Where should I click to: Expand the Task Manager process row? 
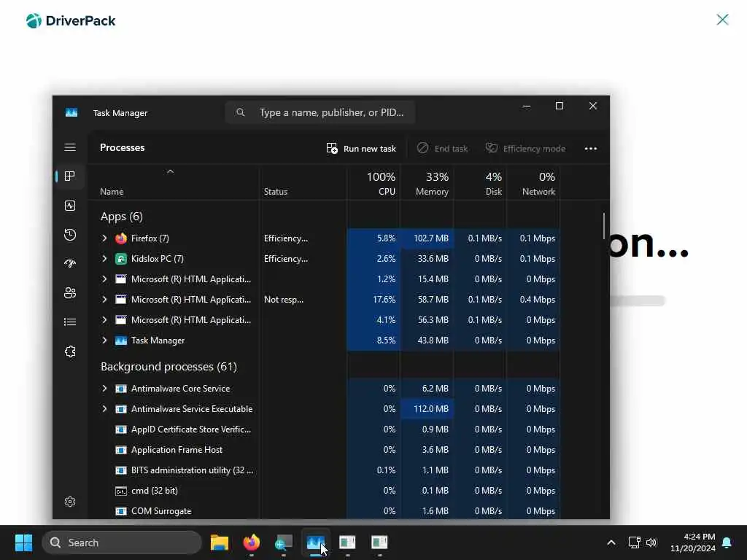point(104,341)
